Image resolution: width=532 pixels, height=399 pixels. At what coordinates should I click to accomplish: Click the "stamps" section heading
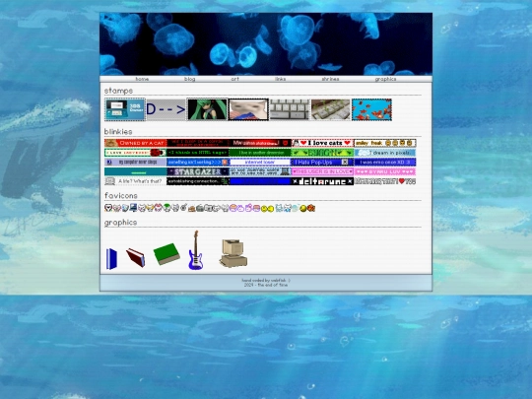click(118, 91)
